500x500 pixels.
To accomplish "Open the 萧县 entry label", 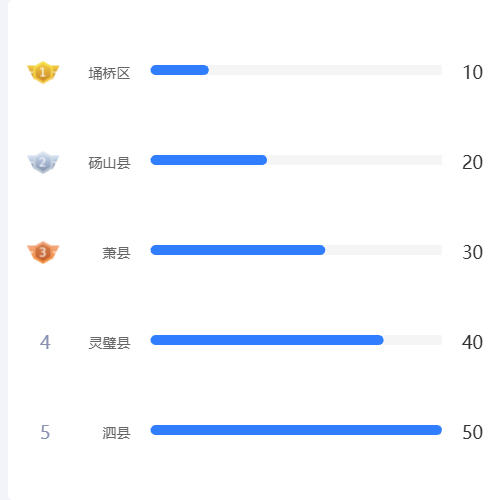I will click(116, 253).
